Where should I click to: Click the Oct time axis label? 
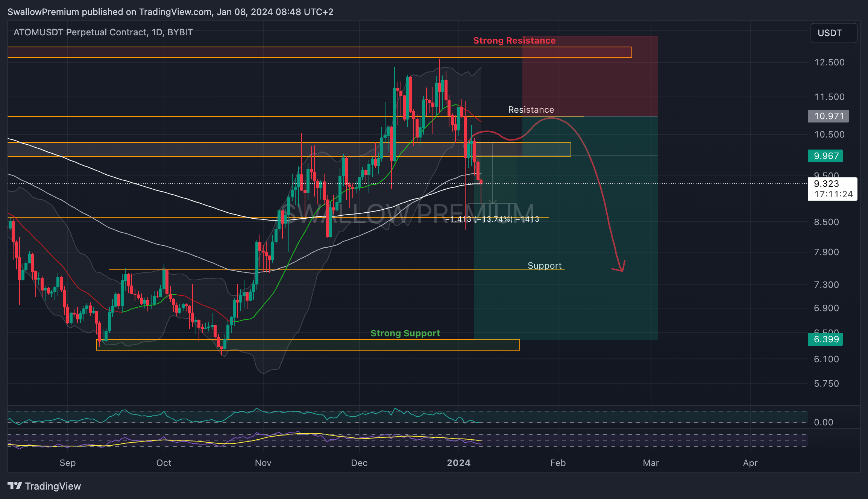click(x=164, y=463)
